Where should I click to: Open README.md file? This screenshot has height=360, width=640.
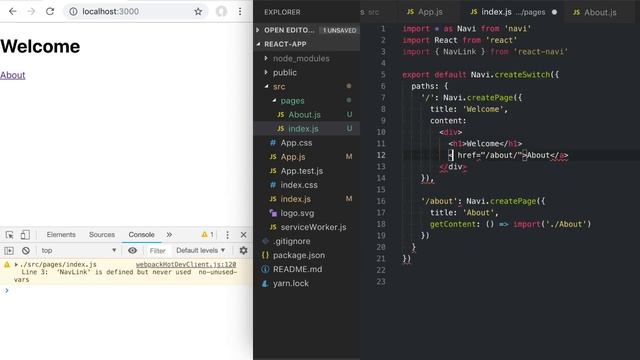297,269
